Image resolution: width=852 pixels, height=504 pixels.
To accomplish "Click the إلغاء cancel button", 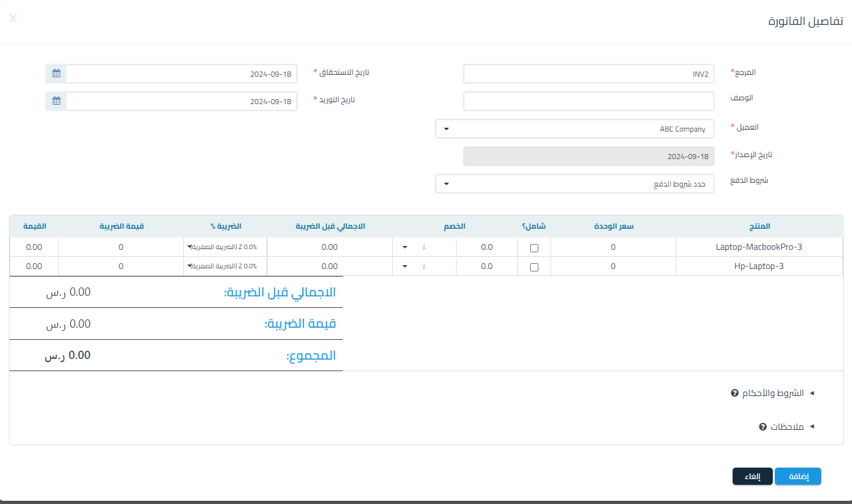I will pyautogui.click(x=752, y=477).
